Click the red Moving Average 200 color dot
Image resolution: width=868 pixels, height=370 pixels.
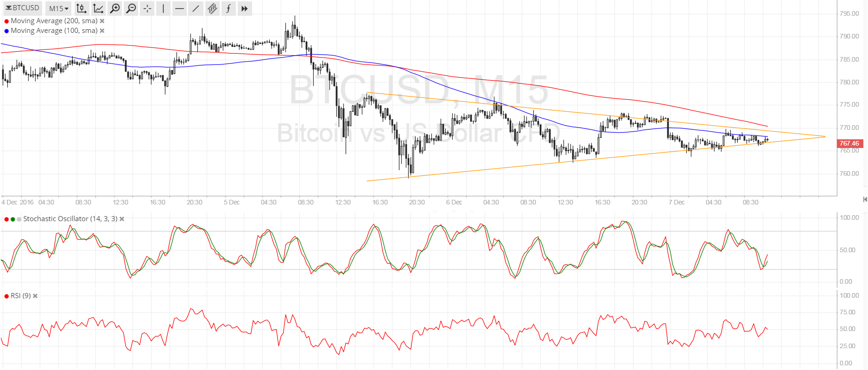pos(6,21)
